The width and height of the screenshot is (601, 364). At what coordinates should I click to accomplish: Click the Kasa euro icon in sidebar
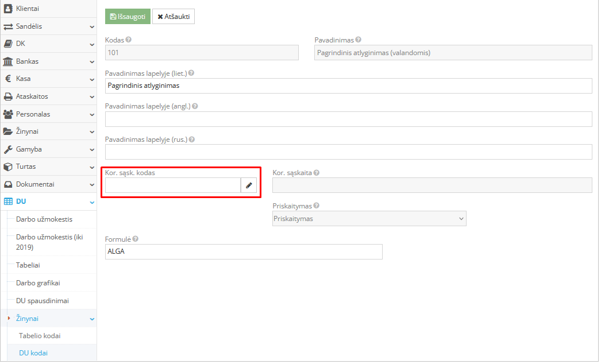pos(8,79)
